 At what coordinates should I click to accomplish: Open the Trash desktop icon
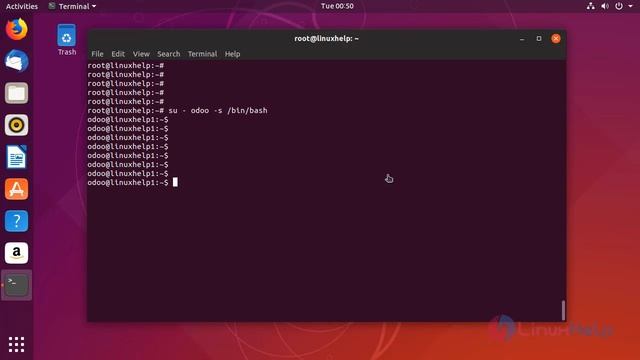pyautogui.click(x=67, y=40)
